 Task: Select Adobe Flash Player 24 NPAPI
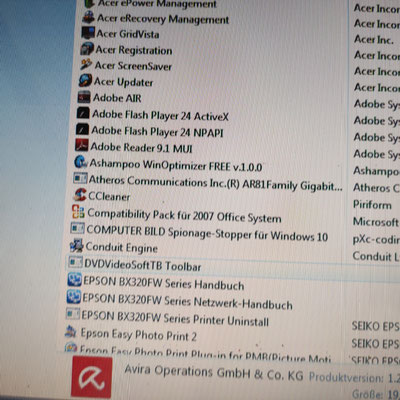(x=157, y=131)
